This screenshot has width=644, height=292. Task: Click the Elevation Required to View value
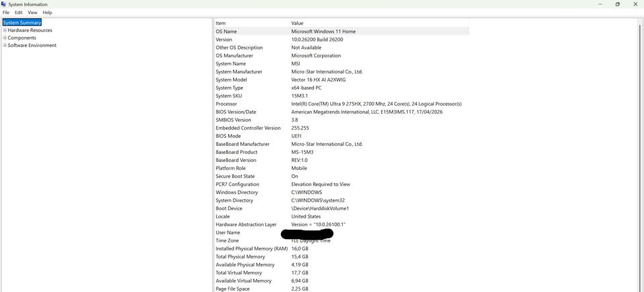[321, 185]
